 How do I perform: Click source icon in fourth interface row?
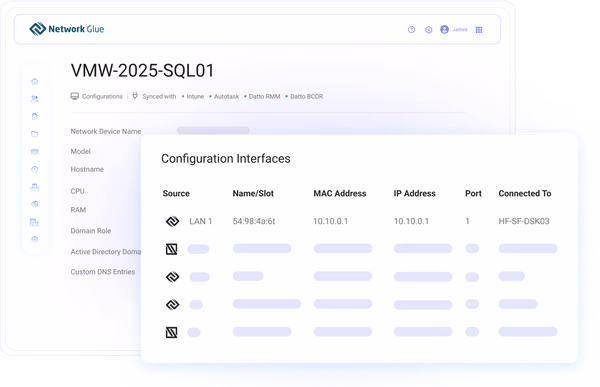173,305
